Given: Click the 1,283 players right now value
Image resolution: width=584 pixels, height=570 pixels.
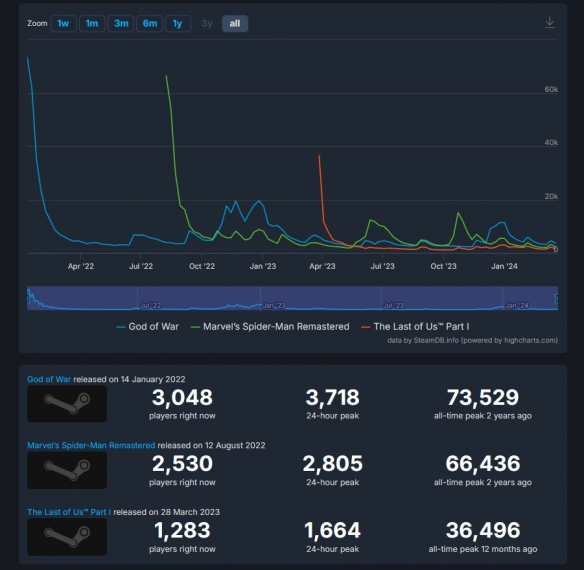Looking at the screenshot, I should 182,531.
